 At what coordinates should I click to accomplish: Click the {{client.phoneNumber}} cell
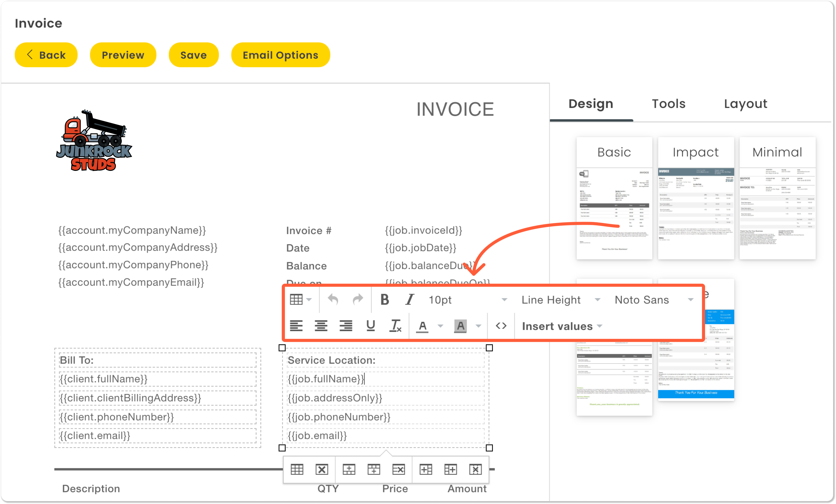click(x=157, y=417)
